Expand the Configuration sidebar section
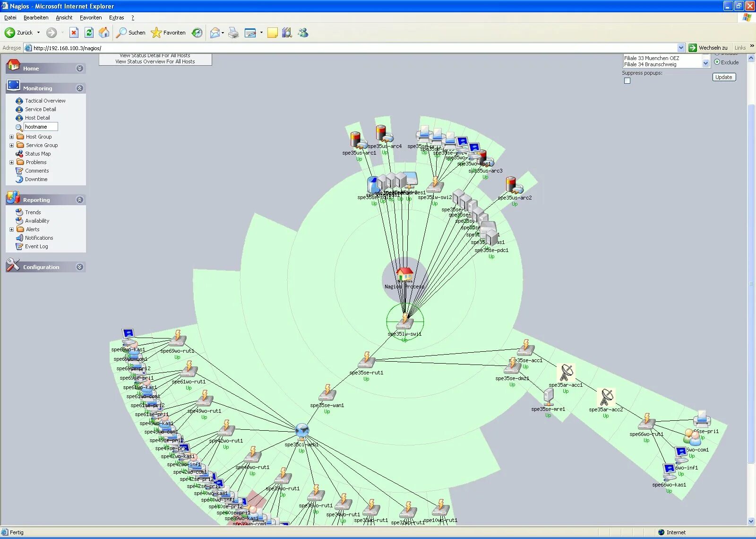Screen dimensions: 756x539 pos(80,267)
